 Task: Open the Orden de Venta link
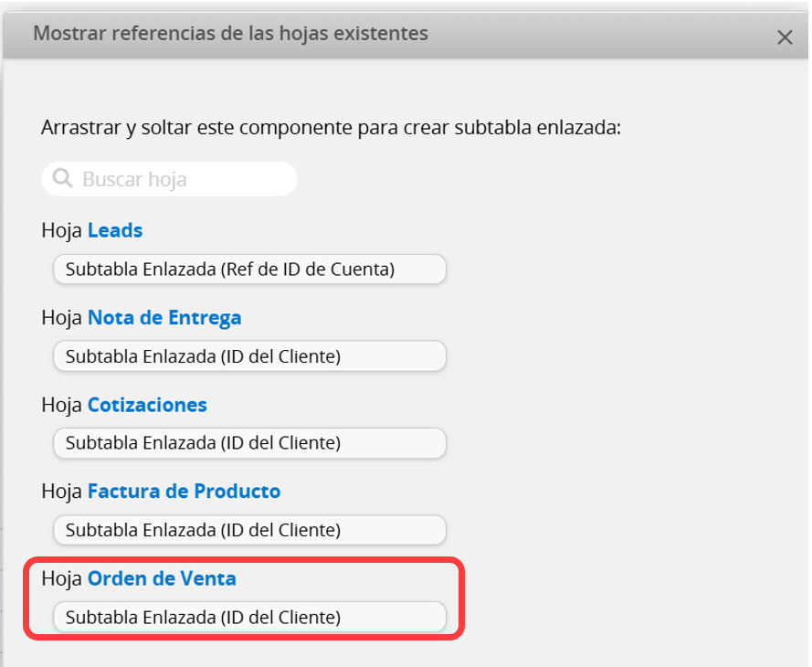pyautogui.click(x=162, y=578)
